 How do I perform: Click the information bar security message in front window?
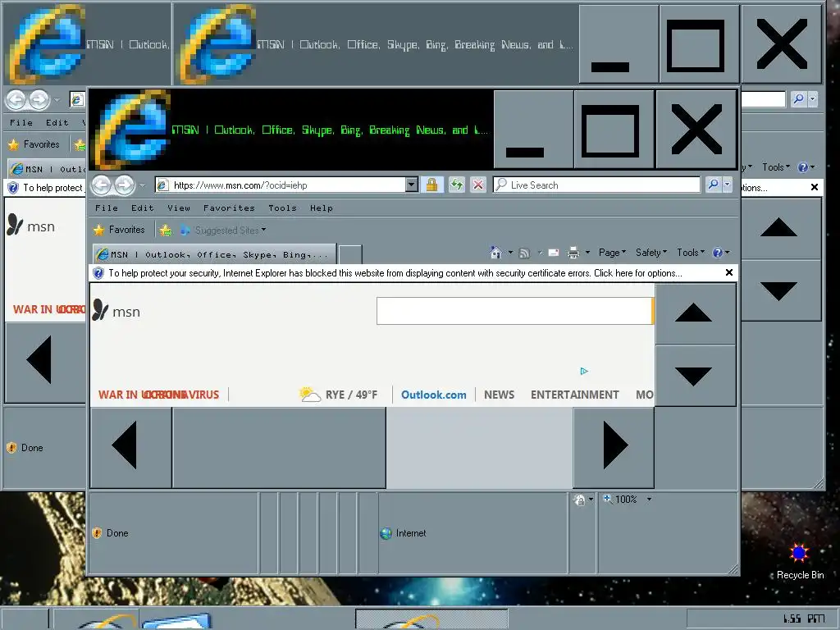[x=395, y=273]
